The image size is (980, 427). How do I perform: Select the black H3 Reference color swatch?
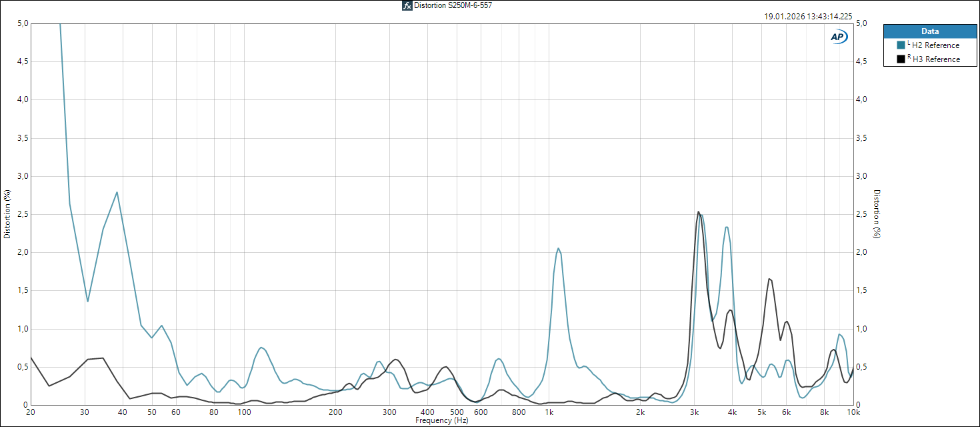[901, 59]
